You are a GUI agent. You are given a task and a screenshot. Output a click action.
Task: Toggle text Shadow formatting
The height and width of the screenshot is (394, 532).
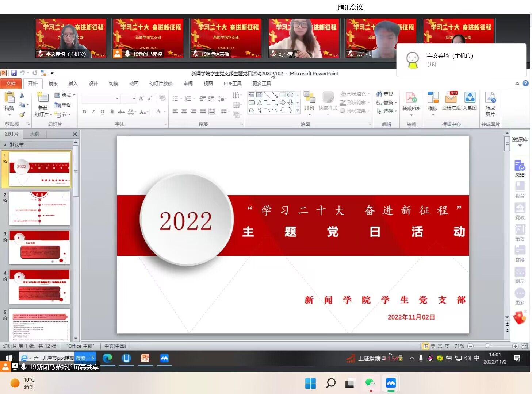(x=112, y=112)
